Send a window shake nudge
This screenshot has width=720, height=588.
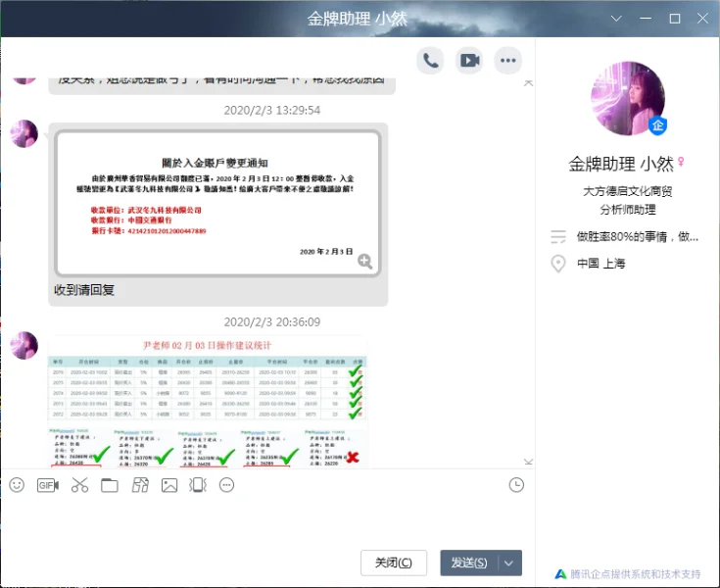(x=198, y=485)
